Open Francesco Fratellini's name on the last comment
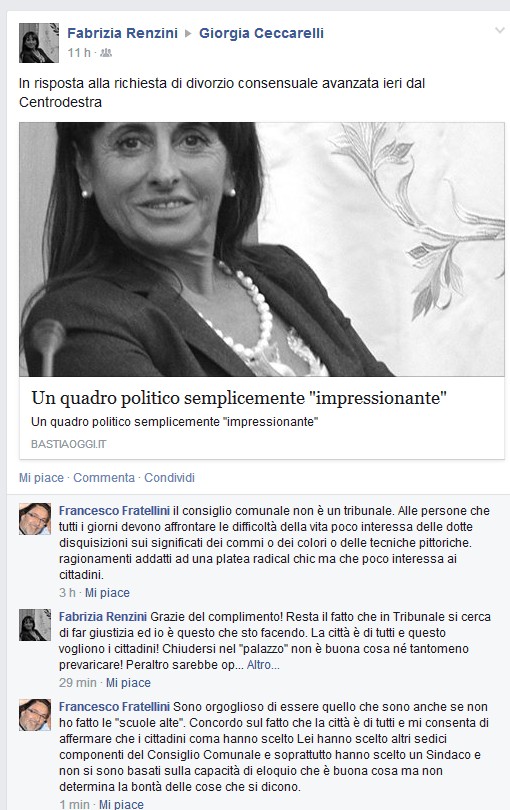Viewport: 510px width, 810px height. [x=114, y=707]
